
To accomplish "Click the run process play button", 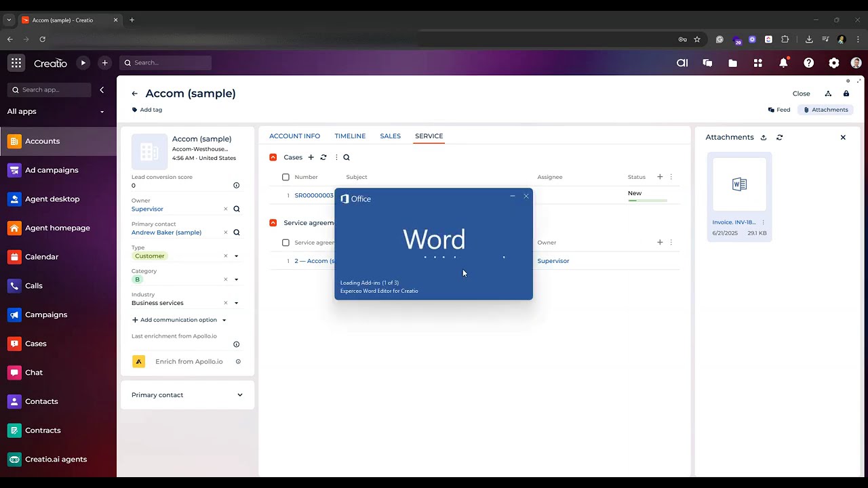I will click(83, 63).
